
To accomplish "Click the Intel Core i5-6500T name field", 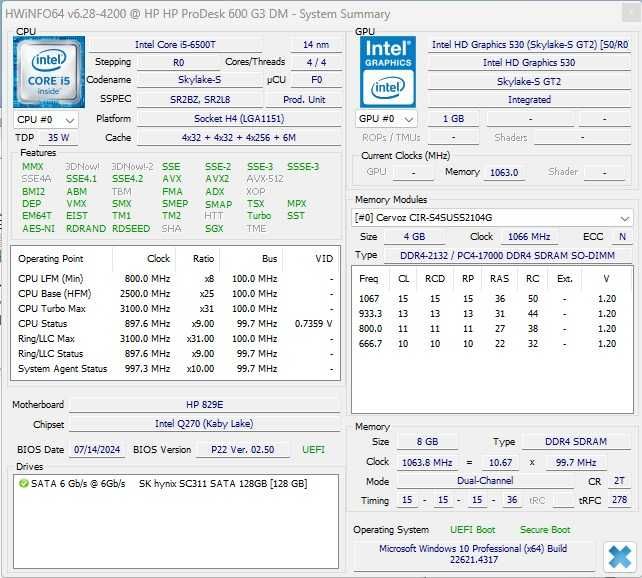I will pyautogui.click(x=175, y=44).
